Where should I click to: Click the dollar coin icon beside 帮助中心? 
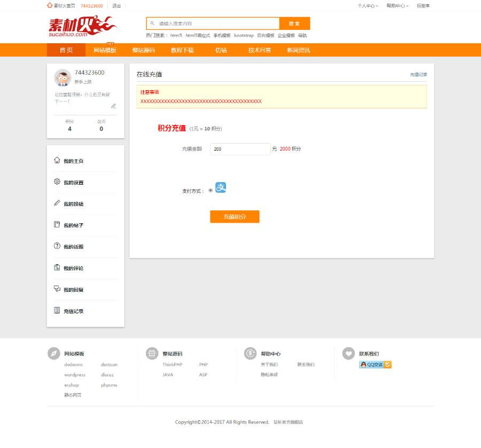click(x=250, y=353)
